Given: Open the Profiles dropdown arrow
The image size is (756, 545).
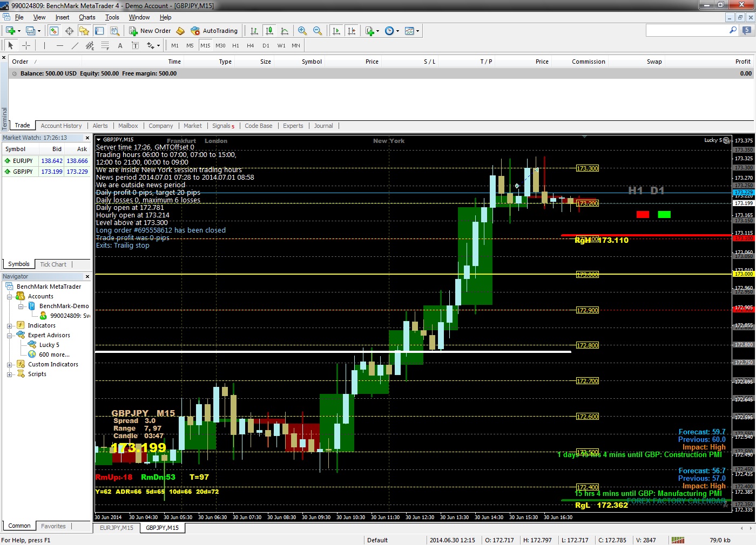Looking at the screenshot, I should tap(39, 31).
